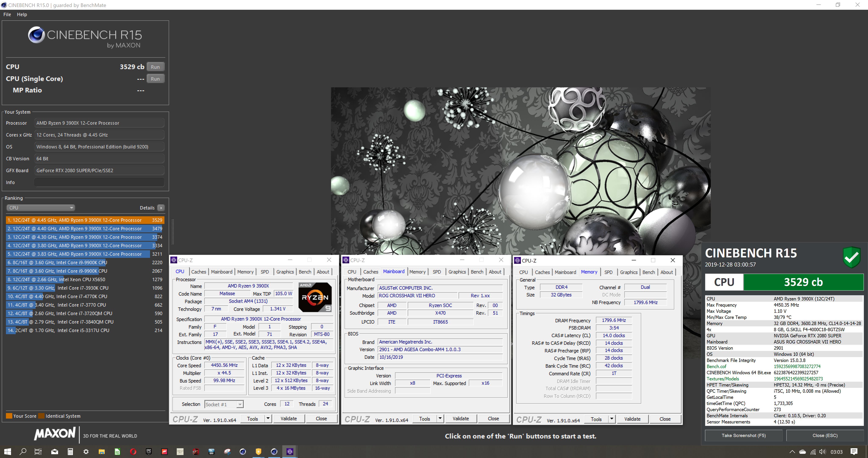Screen dimensions: 868x458
Task: Run the CPU Single Core test
Action: pyautogui.click(x=155, y=79)
